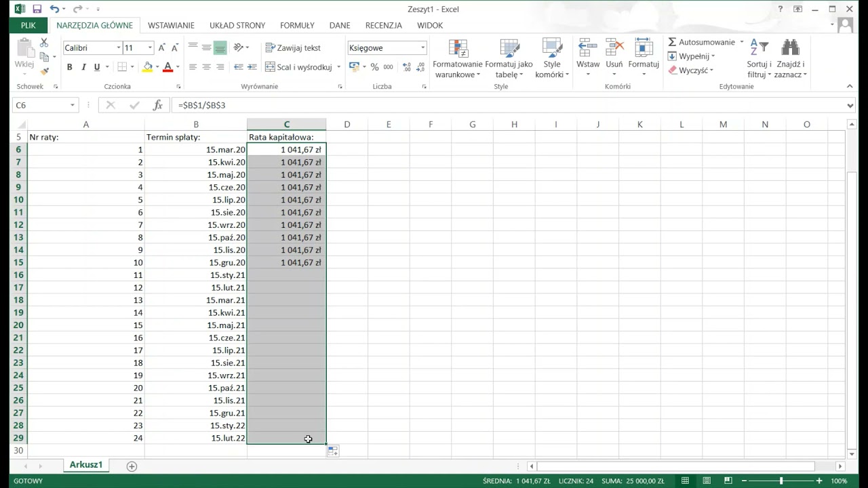Switch to WSTAWIANIE tab
This screenshot has width=868, height=488.
pyautogui.click(x=171, y=25)
